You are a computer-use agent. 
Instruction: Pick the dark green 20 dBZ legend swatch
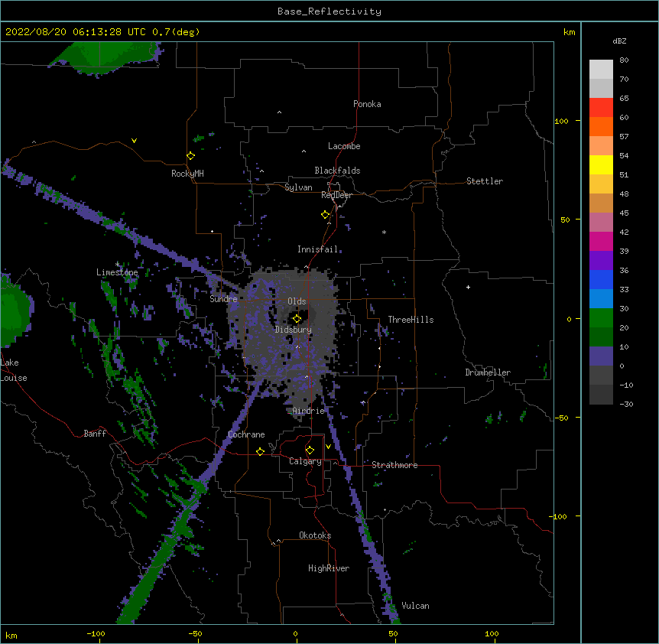pos(601,337)
